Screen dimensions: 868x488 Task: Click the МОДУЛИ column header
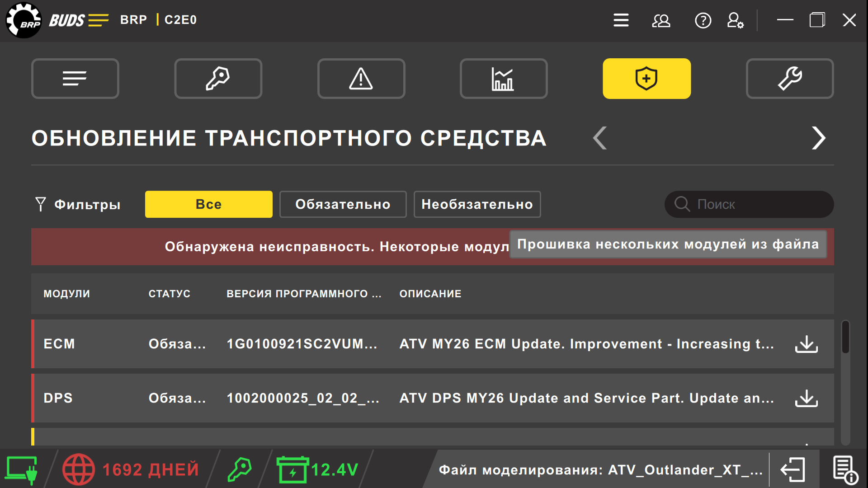[67, 294]
